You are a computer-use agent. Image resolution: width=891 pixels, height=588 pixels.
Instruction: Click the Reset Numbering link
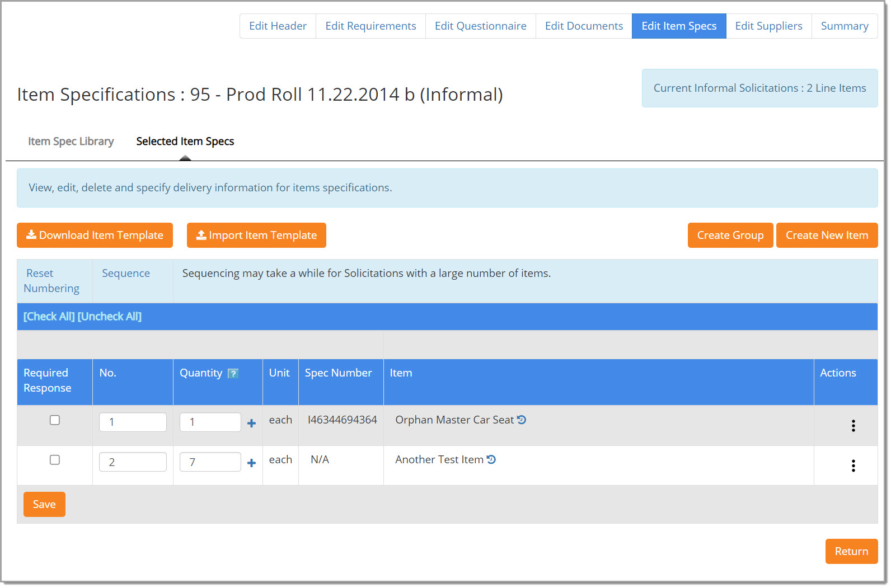click(51, 281)
